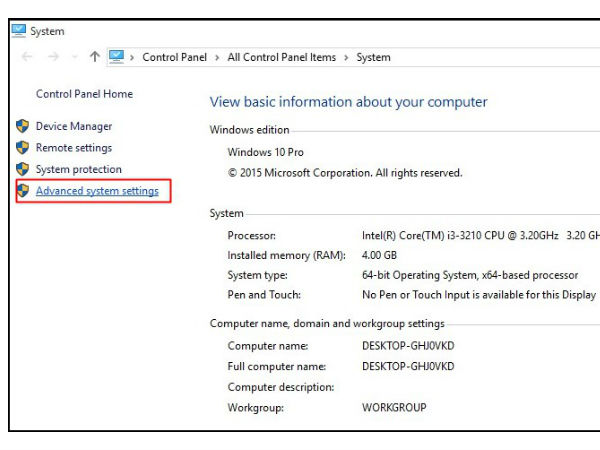This screenshot has height=450, width=600.
Task: Go forward with the right arrow
Action: 54,57
